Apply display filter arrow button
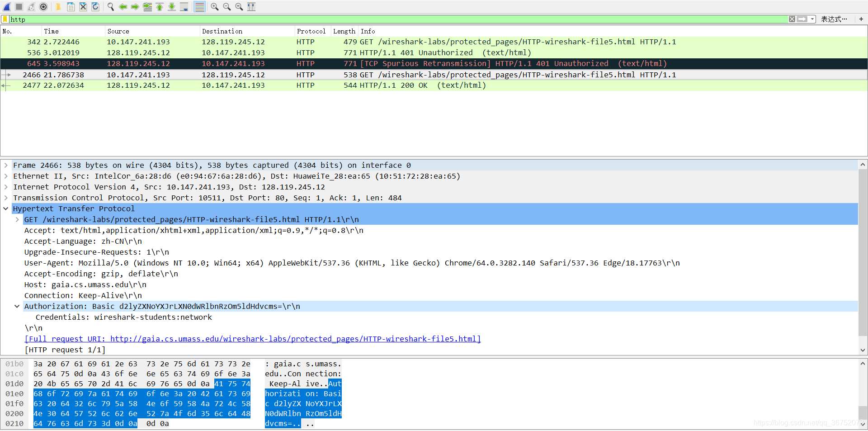The image size is (868, 431). (x=802, y=19)
